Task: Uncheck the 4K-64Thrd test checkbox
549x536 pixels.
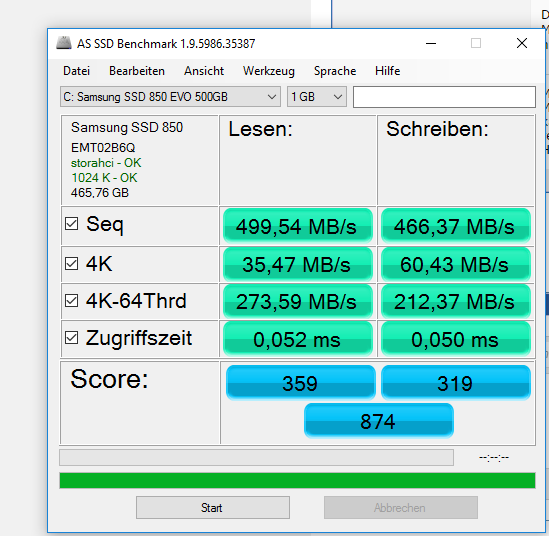Action: (x=71, y=301)
